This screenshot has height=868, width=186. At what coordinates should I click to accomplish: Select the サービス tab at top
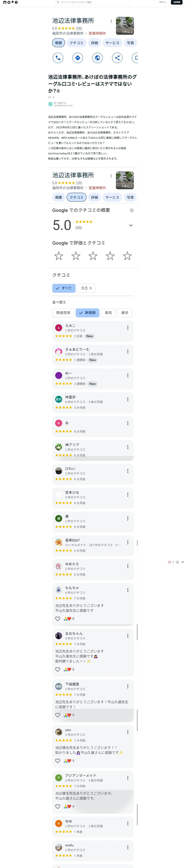click(x=112, y=43)
